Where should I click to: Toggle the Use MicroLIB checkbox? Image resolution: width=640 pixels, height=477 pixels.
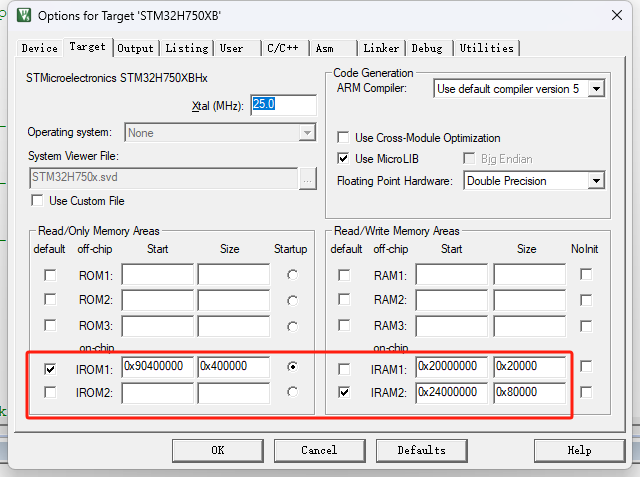[343, 159]
